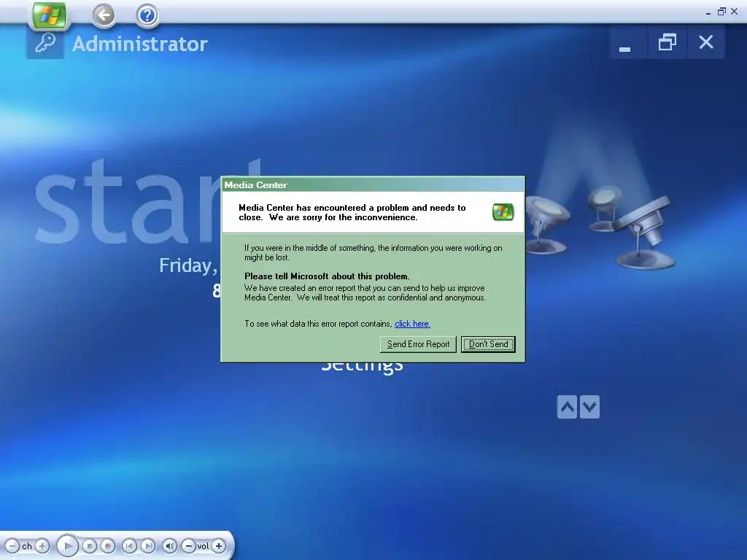This screenshot has width=747, height=560.
Task: Skip to previous track button
Action: point(129,545)
